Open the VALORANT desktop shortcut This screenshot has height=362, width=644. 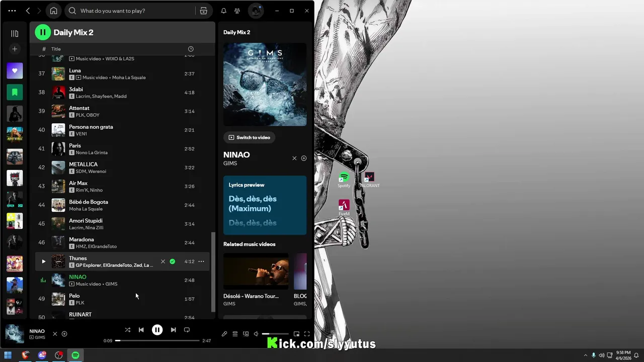click(x=370, y=180)
